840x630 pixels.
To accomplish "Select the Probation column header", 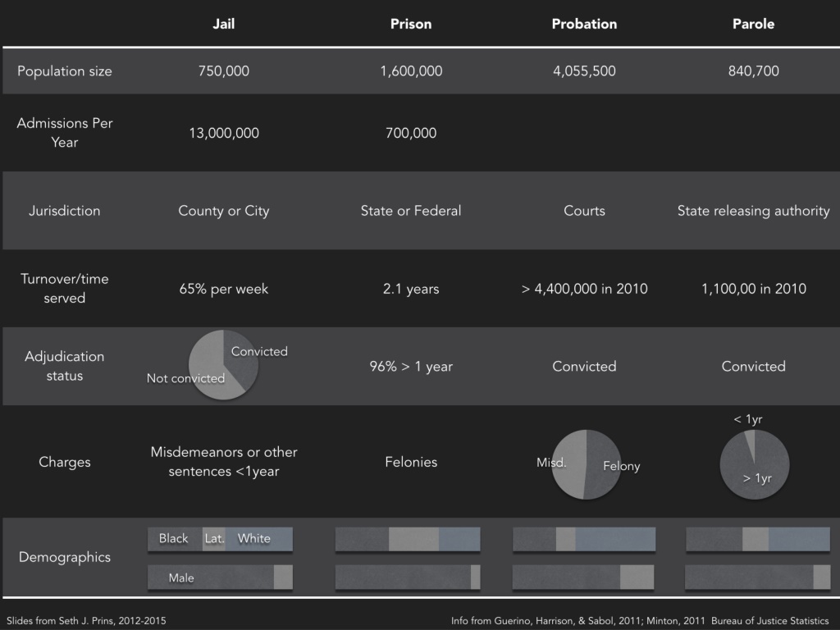I will coord(584,24).
